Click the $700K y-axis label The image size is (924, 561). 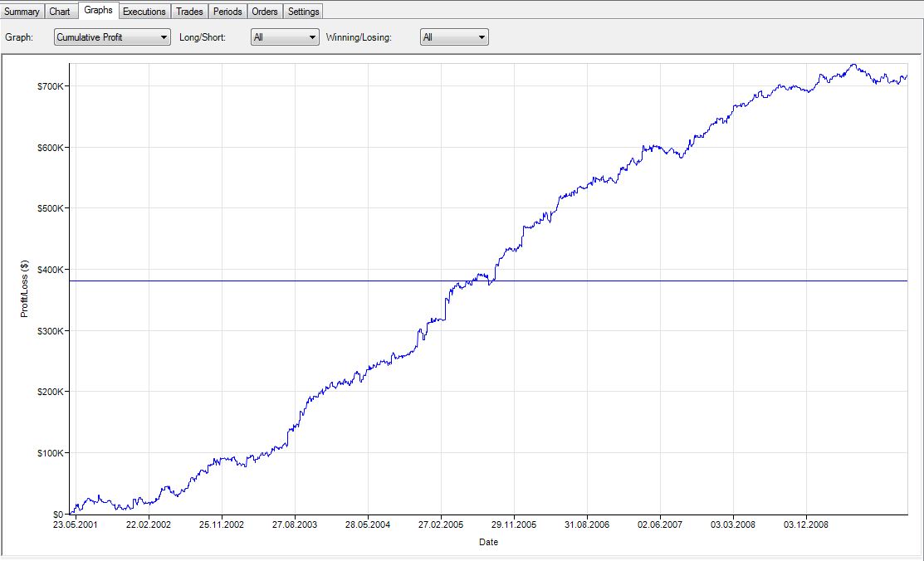click(50, 86)
